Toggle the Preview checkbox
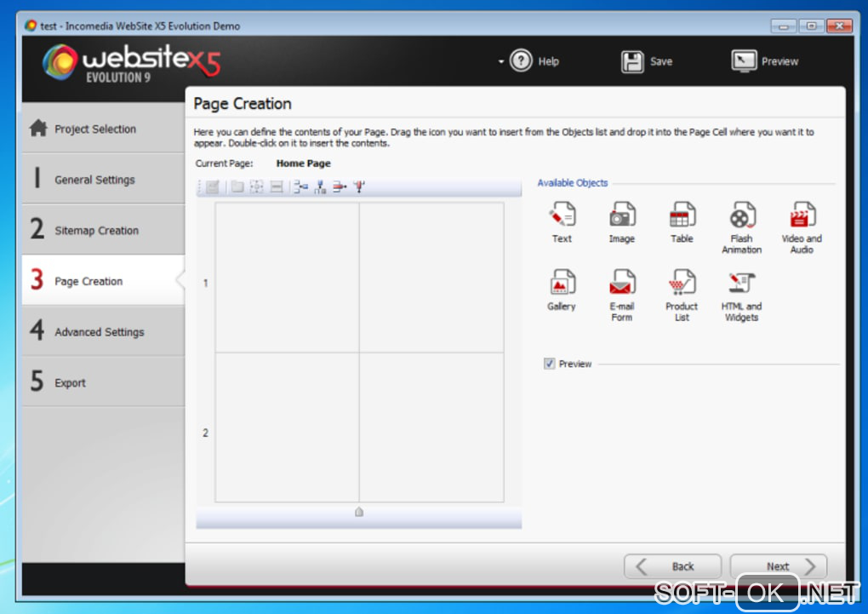868x614 pixels. pos(549,364)
